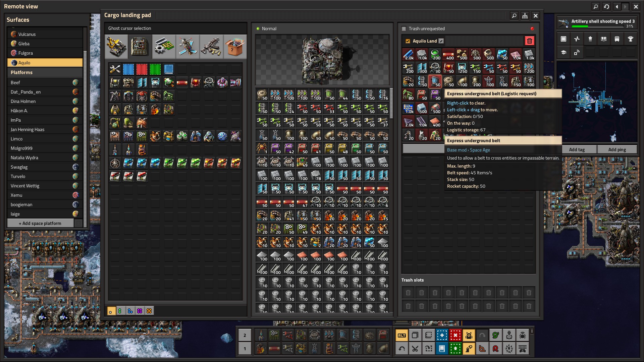
Task: Search in the Remote view title bar
Action: click(596, 6)
